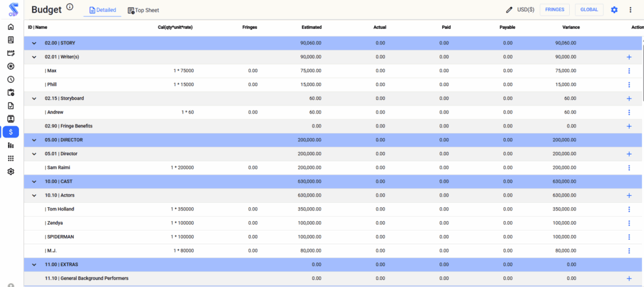Collapse the 05.01 Director chevron
Viewport: 644px width, 287px height.
click(x=34, y=154)
